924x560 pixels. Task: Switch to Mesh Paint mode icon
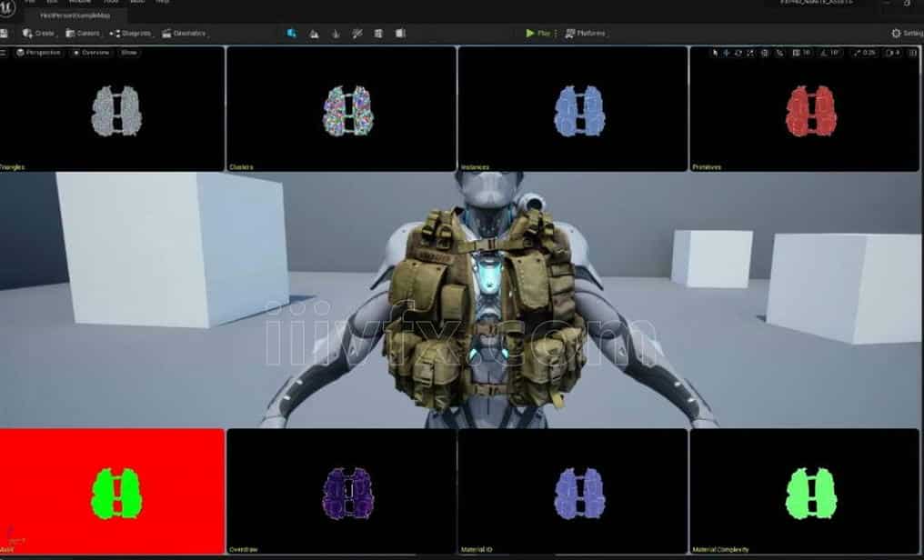[357, 34]
